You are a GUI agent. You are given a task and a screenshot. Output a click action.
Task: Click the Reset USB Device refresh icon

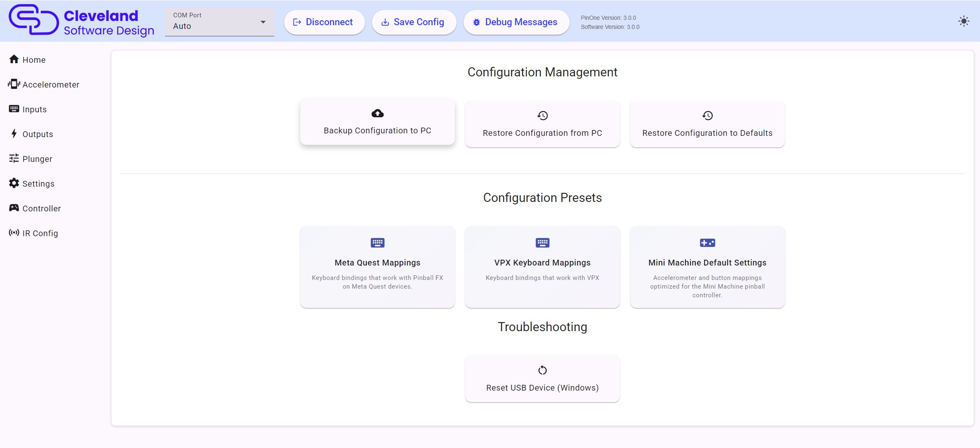(x=542, y=370)
